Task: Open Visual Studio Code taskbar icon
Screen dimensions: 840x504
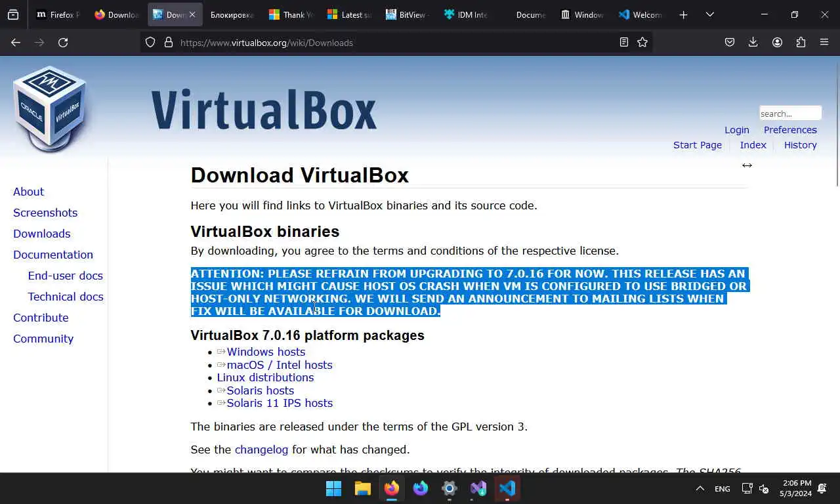Action: [x=507, y=488]
